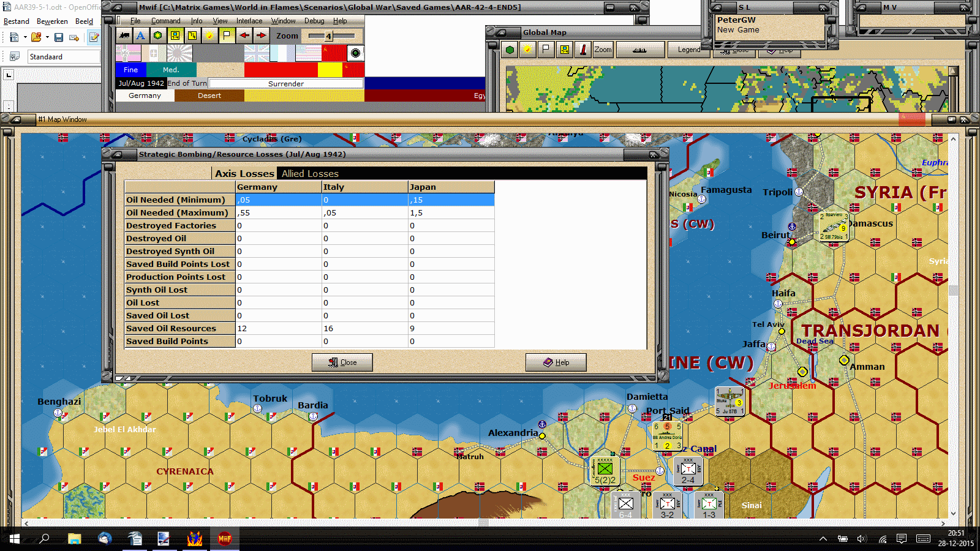The image size is (980, 551).
Task: Show hidden tray icons chevron
Action: click(823, 539)
